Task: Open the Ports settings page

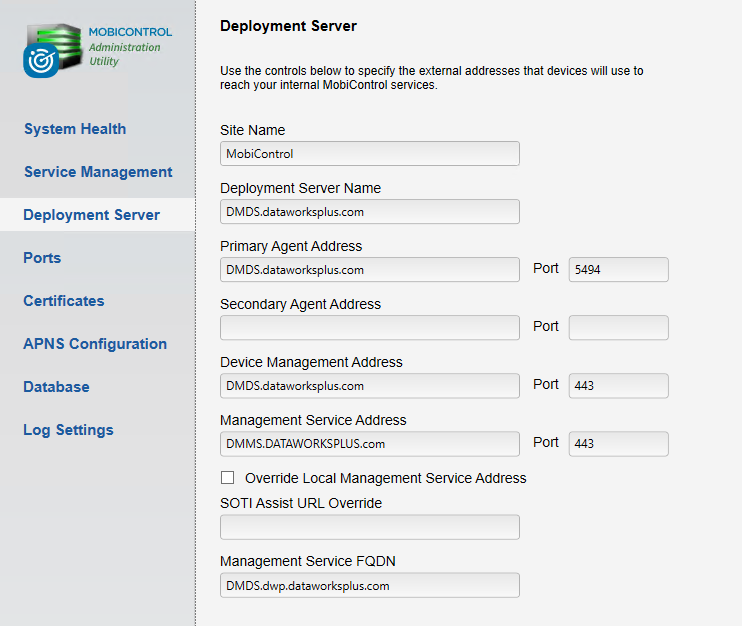Action: 42,258
